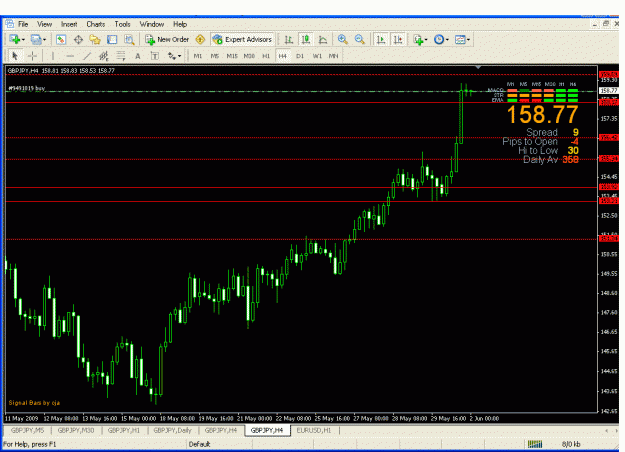
Task: Click the New Order button
Action: point(167,39)
